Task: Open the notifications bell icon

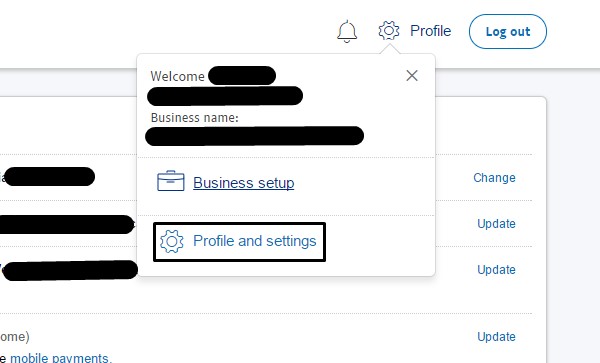Action: [x=347, y=31]
